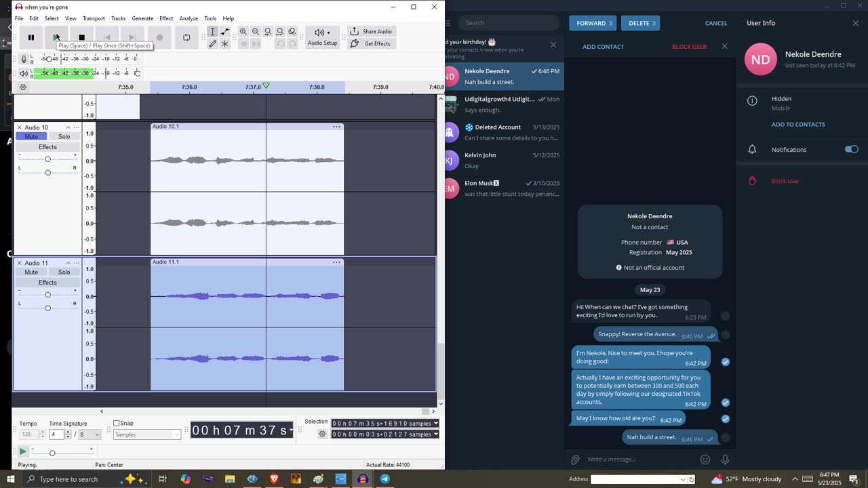The image size is (868, 488).
Task: Open the Audio 10 track options menu
Action: pyautogui.click(x=76, y=127)
